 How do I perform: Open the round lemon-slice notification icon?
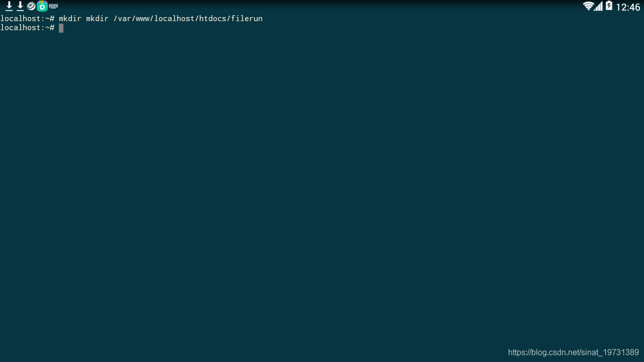tap(31, 6)
